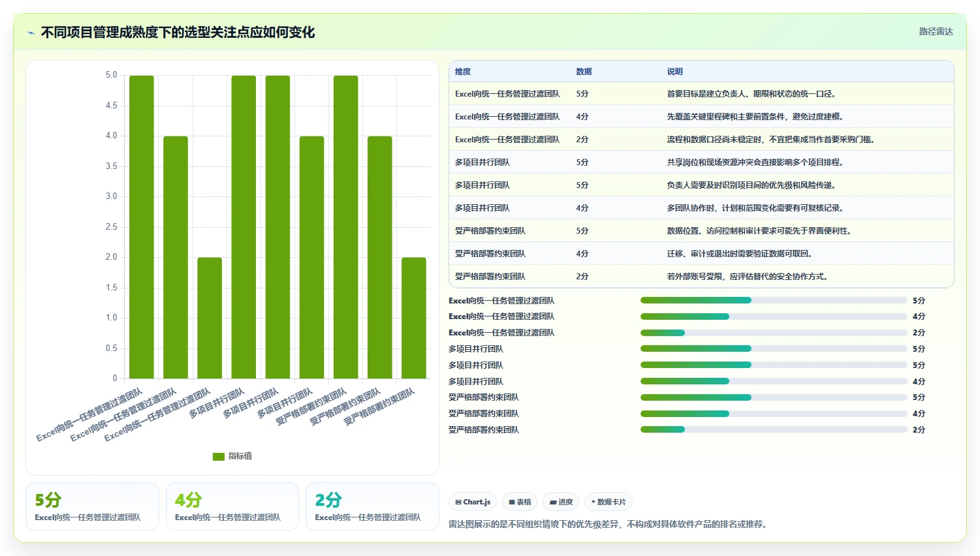Click the 说明 column header
The width and height of the screenshot is (980, 556).
tap(674, 72)
